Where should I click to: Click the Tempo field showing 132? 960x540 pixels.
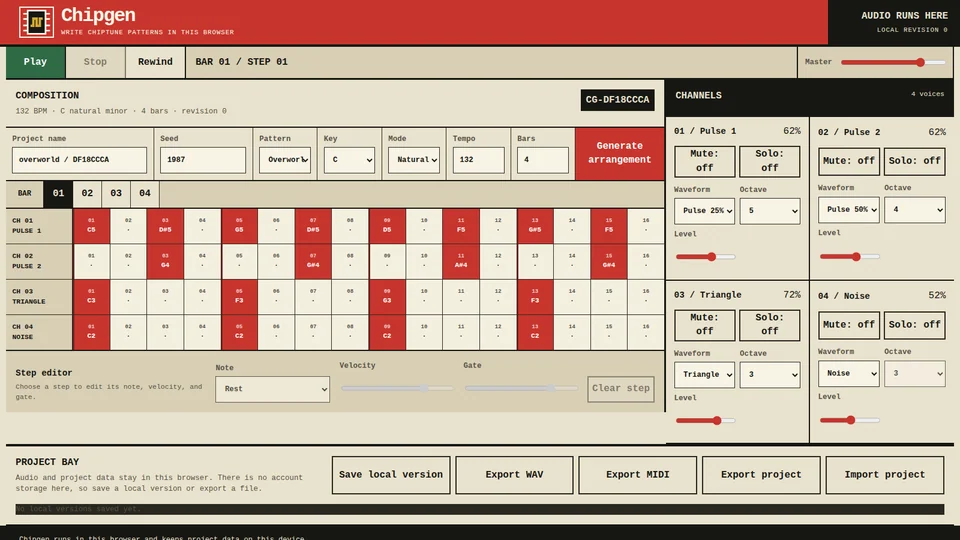point(479,160)
